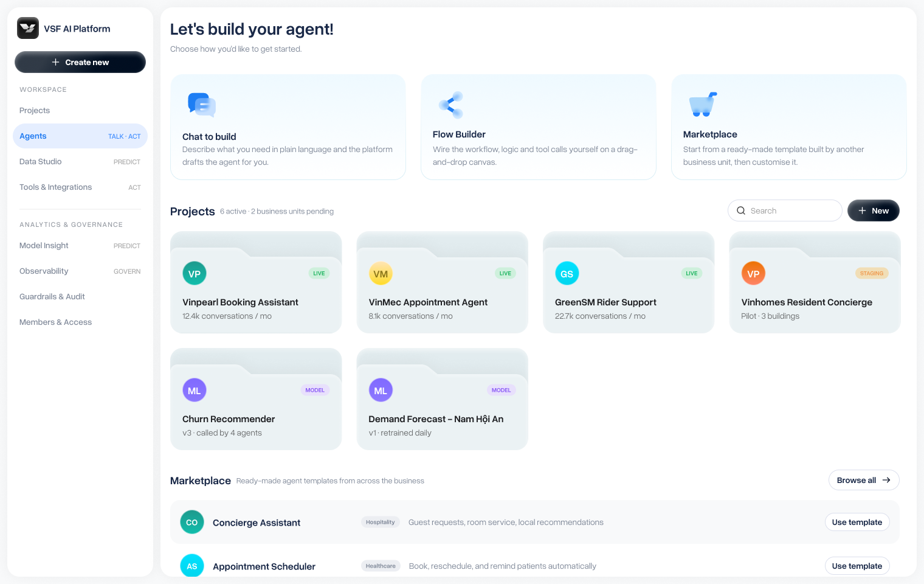Open the GreenSM Rider Support project

point(629,282)
